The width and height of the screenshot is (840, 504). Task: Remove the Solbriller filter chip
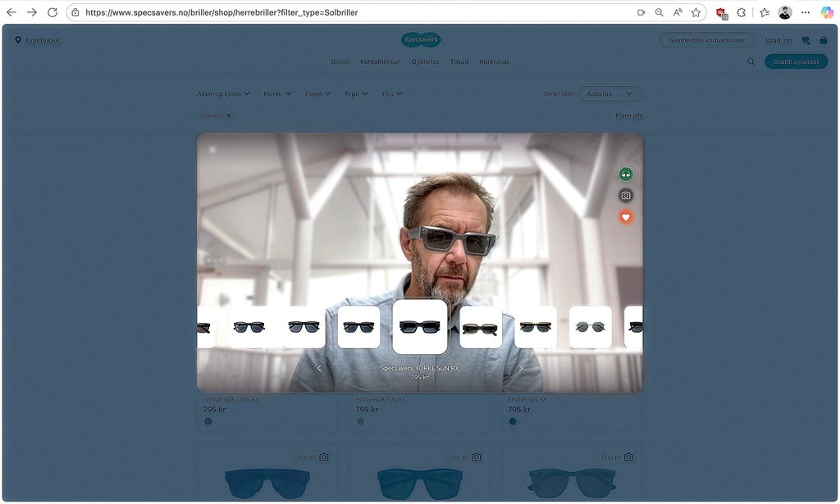229,116
